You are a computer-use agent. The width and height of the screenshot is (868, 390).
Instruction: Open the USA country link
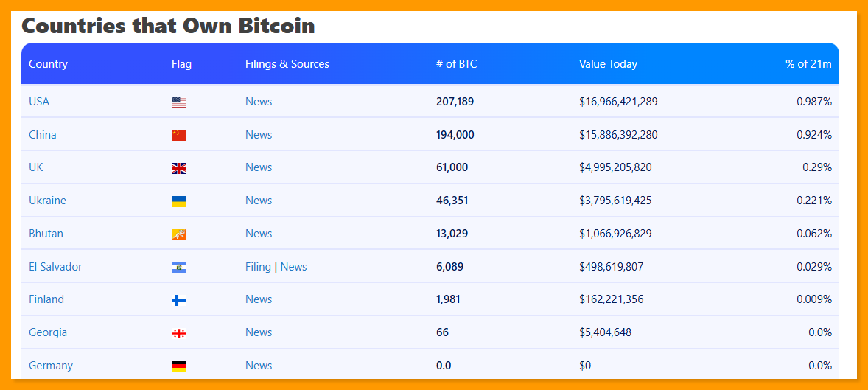39,102
